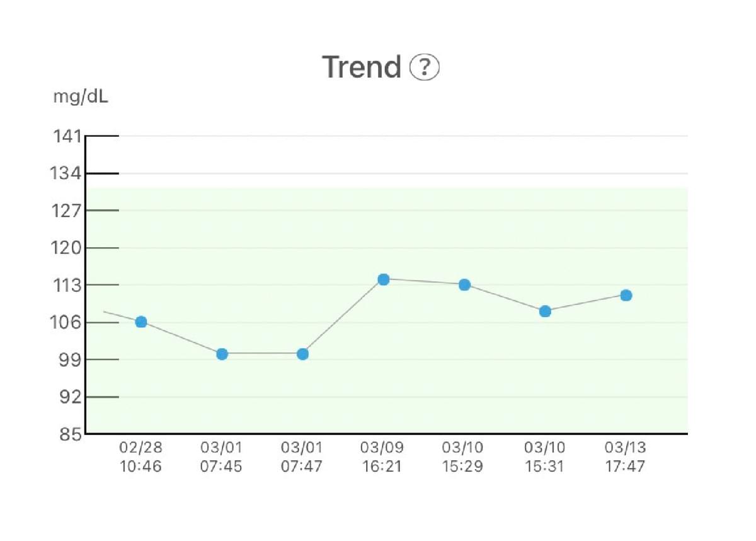Click the 03/09 16:21 axis label
Viewport: 756px width, 541px height.
point(382,457)
